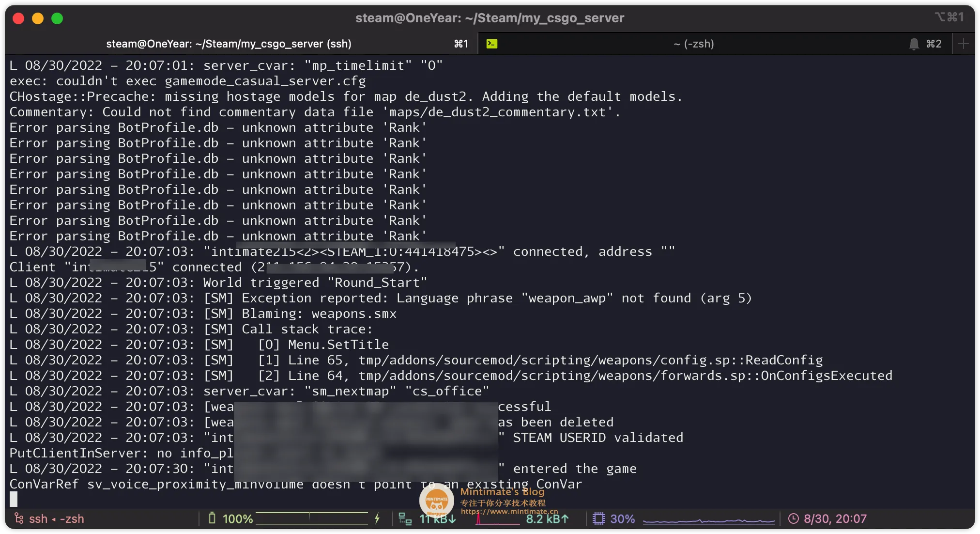Click the green zoom window button

(x=57, y=18)
